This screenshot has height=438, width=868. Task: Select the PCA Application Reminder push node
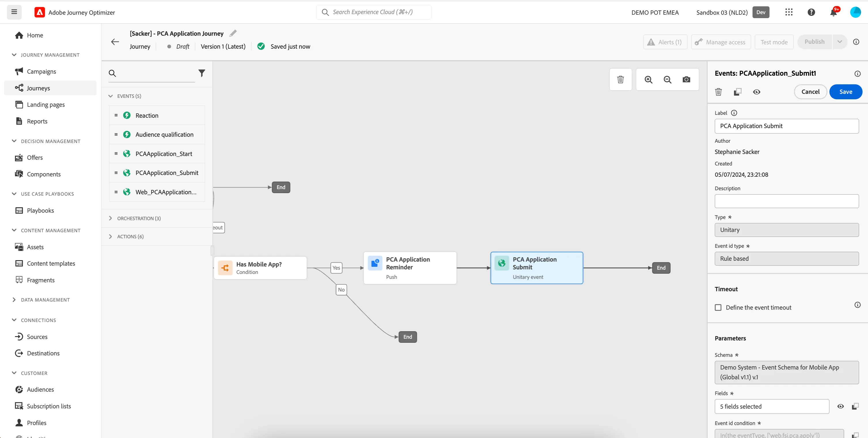pyautogui.click(x=410, y=268)
